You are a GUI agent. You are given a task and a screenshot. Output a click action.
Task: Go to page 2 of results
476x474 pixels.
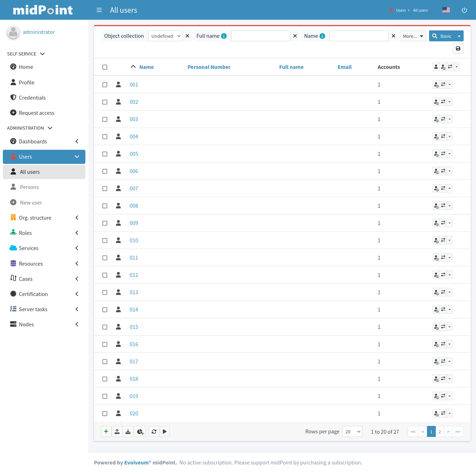point(440,432)
